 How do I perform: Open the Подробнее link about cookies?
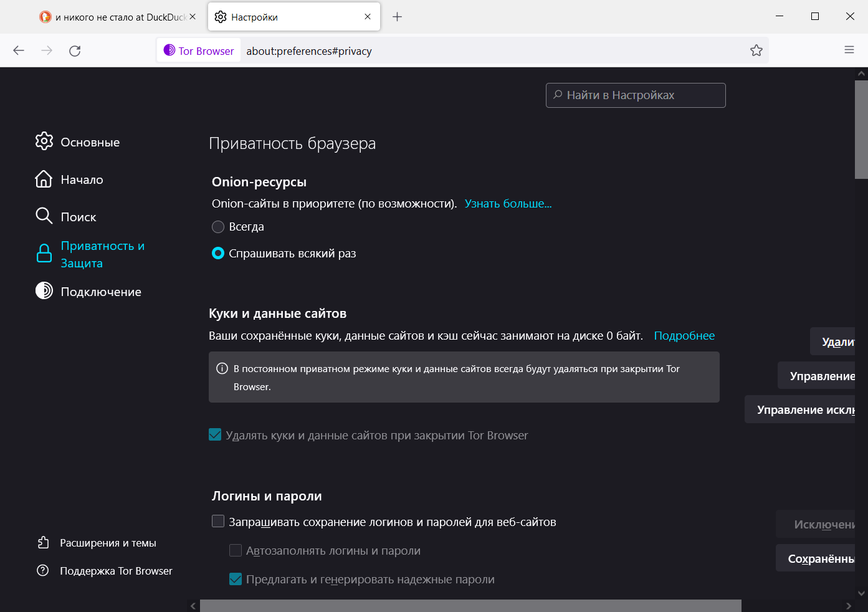click(684, 336)
